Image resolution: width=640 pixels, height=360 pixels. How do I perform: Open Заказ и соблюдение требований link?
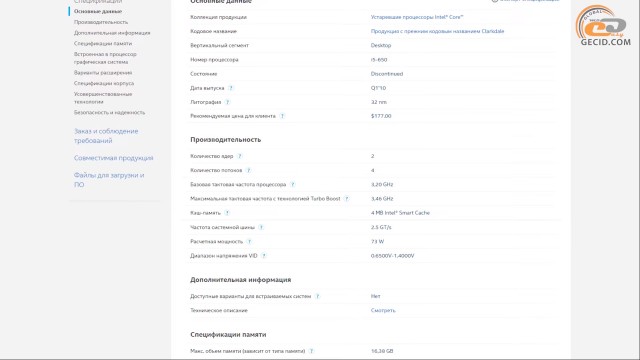(x=106, y=136)
